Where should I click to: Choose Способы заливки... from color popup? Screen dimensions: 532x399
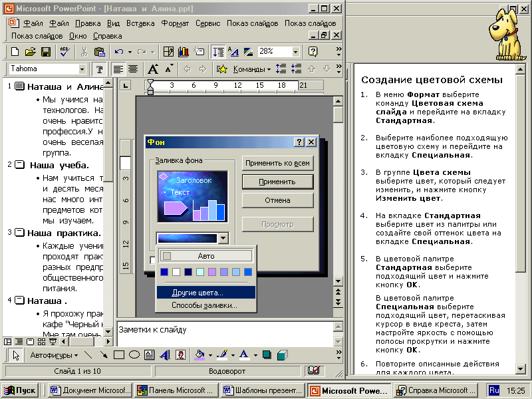pyautogui.click(x=206, y=305)
